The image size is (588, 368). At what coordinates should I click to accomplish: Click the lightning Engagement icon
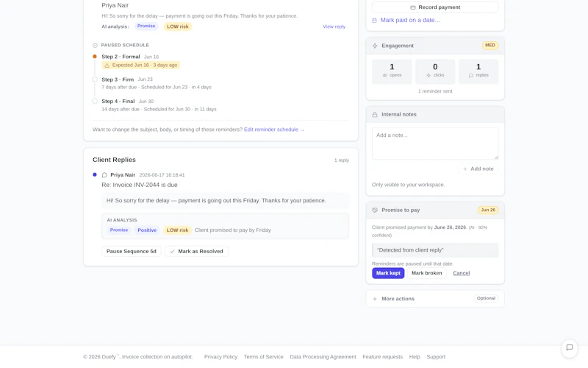(x=375, y=46)
